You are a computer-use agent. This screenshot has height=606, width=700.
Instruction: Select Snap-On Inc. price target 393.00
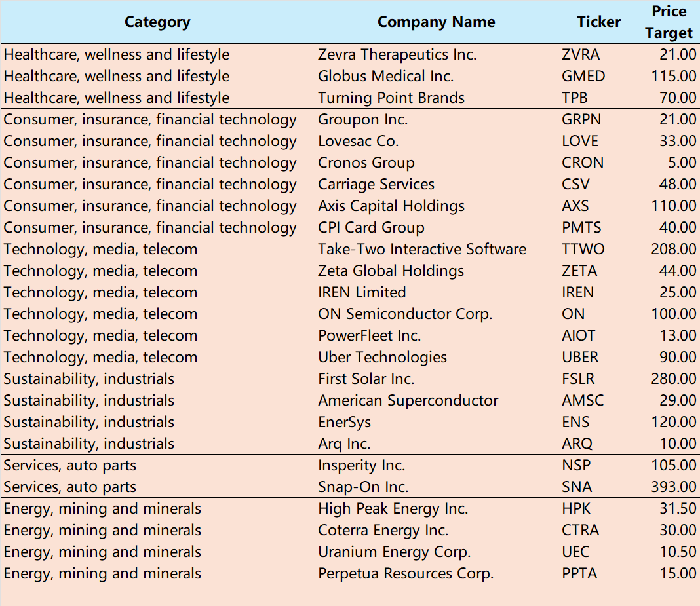(673, 487)
